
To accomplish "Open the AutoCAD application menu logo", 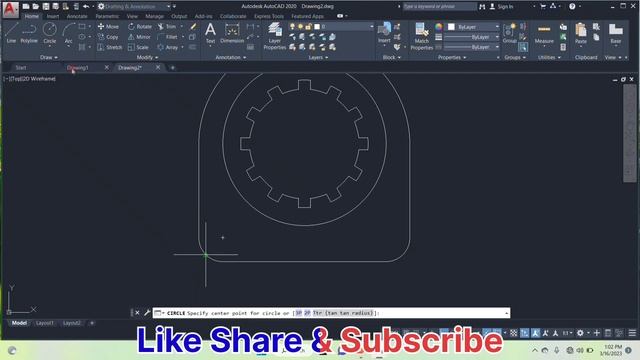I will click(10, 9).
